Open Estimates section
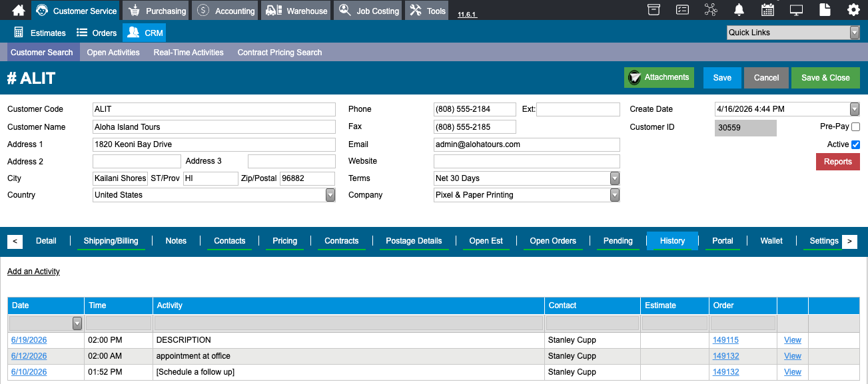 pos(40,33)
